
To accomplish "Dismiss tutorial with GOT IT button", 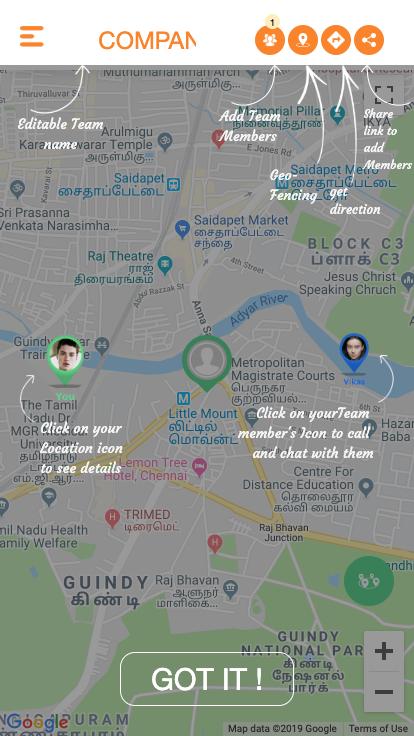I will coord(207,679).
